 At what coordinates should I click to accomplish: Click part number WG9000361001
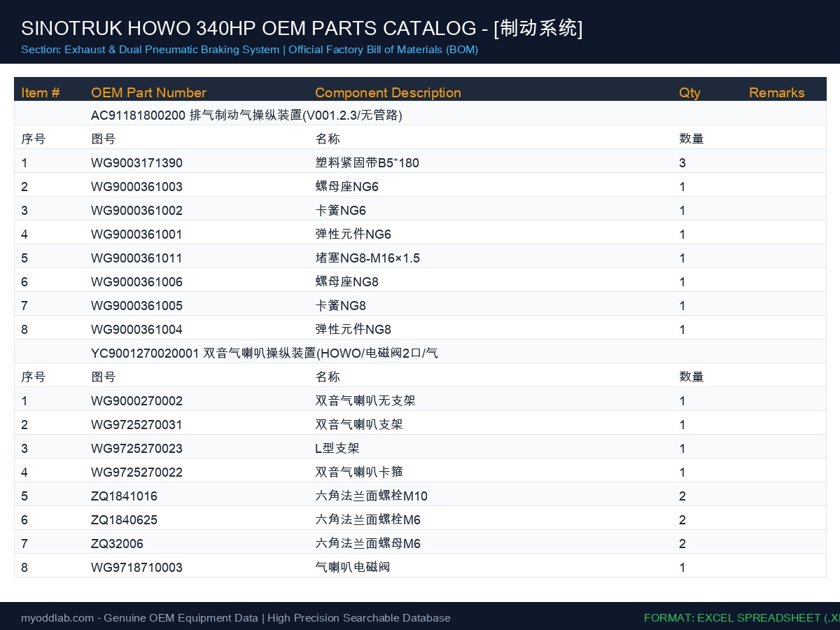136,234
